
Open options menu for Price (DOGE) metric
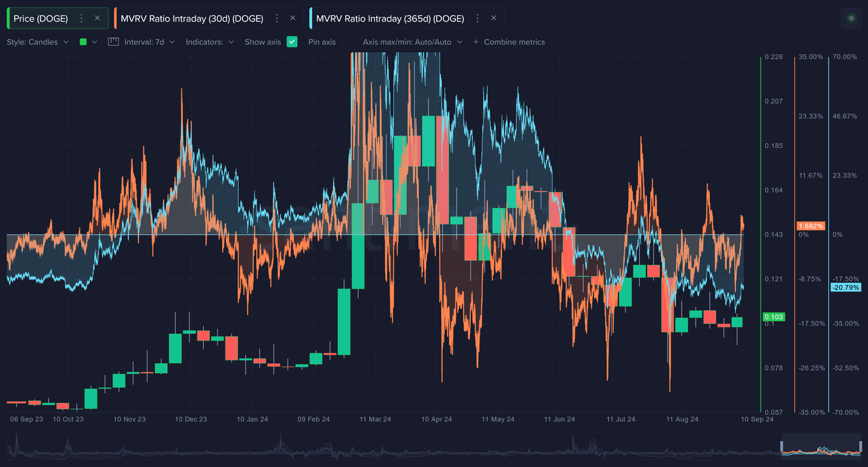tap(81, 18)
